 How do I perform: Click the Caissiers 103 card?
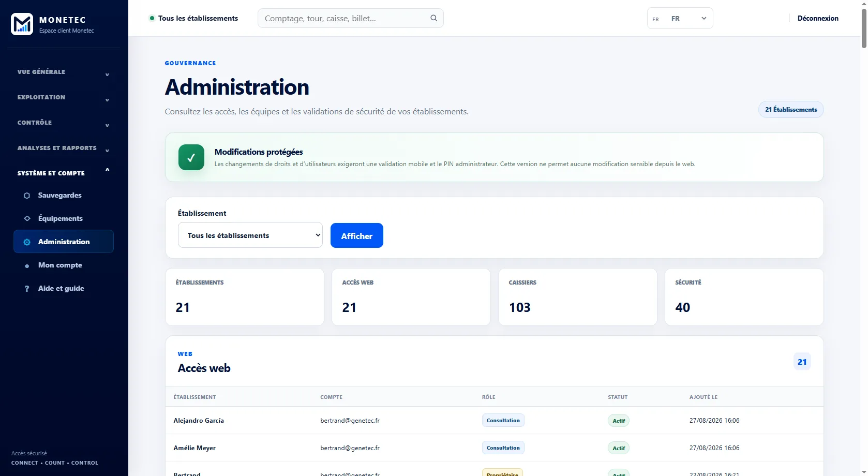(x=578, y=297)
